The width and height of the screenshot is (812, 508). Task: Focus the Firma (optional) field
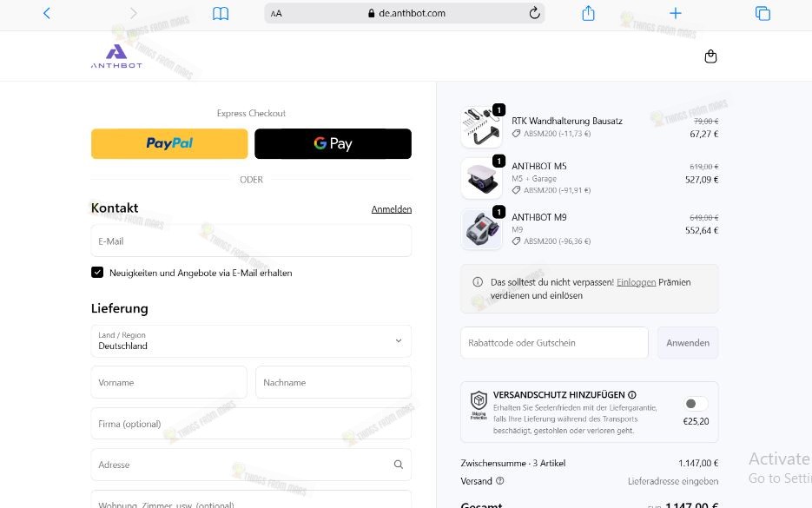251,424
